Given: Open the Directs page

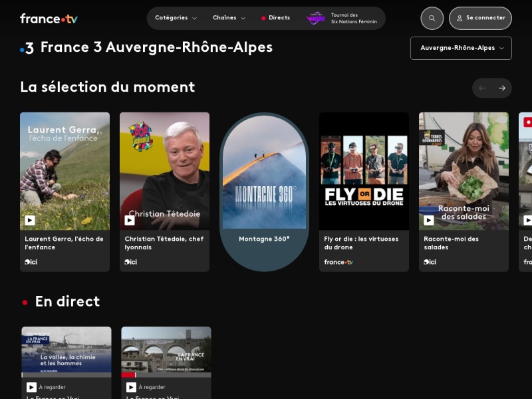Looking at the screenshot, I should click(275, 18).
